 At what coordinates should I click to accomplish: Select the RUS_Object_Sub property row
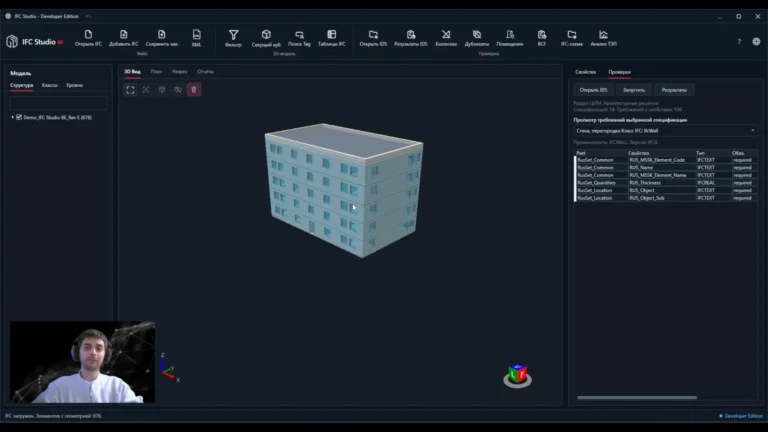click(666, 198)
